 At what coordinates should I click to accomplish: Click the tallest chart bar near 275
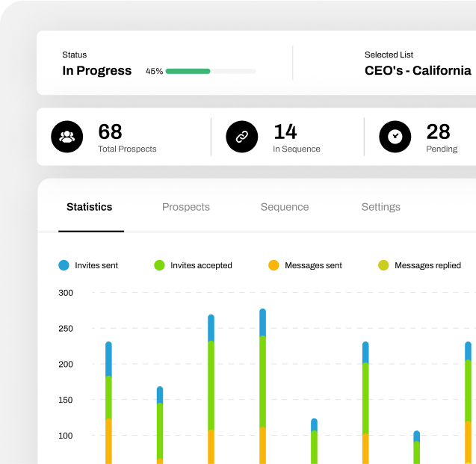pyautogui.click(x=262, y=386)
